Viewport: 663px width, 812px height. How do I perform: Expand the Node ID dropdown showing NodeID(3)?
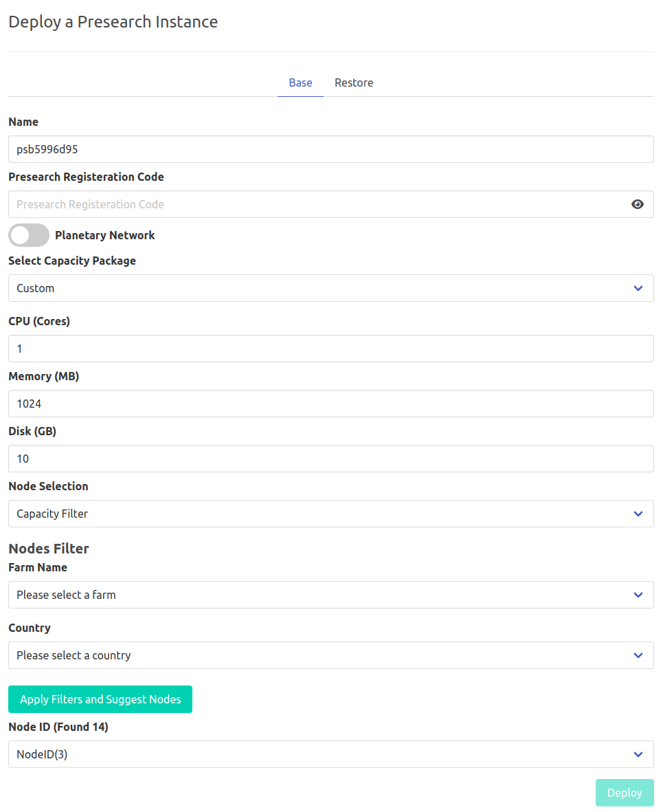330,754
